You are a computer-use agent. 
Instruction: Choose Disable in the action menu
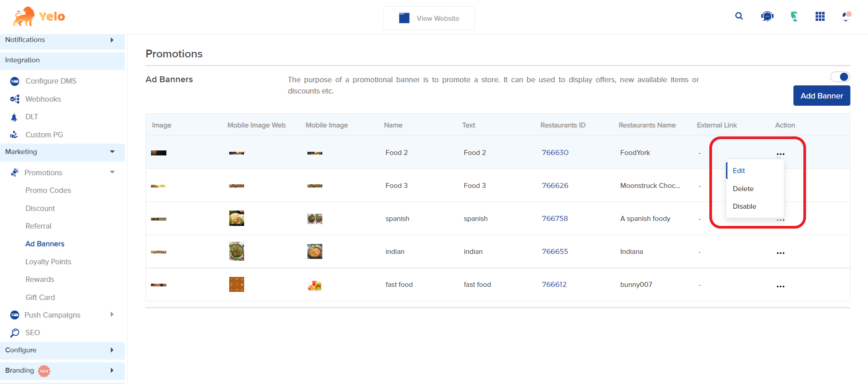745,206
